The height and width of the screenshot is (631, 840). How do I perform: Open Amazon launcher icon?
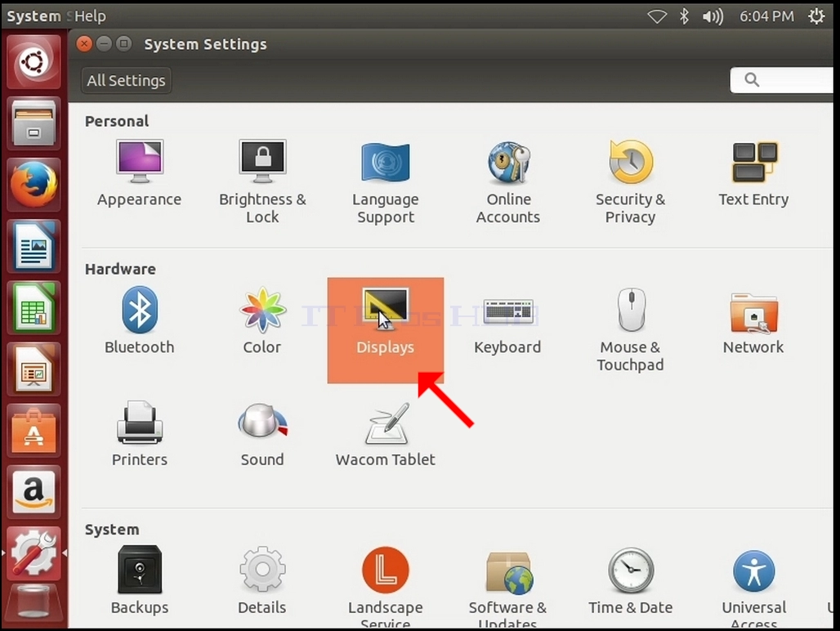point(34,492)
